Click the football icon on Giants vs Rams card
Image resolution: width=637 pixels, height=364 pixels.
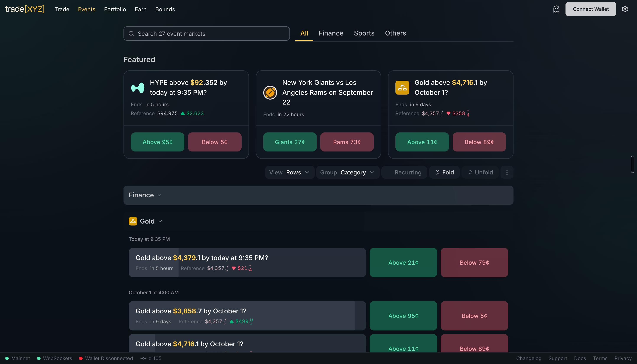[270, 92]
